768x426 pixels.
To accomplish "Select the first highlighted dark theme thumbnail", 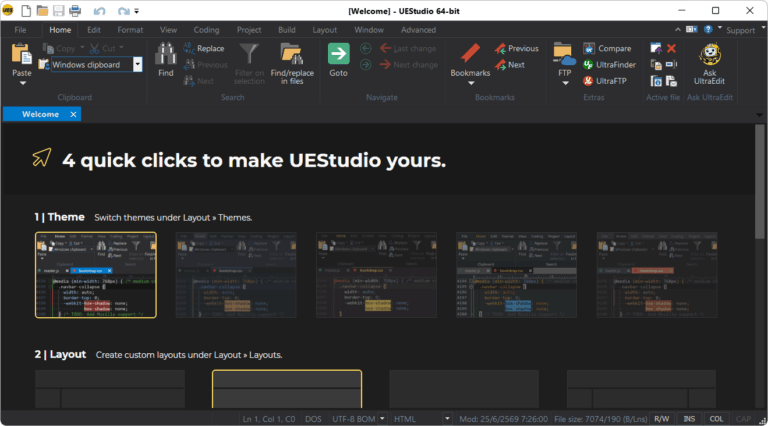I will pos(96,275).
